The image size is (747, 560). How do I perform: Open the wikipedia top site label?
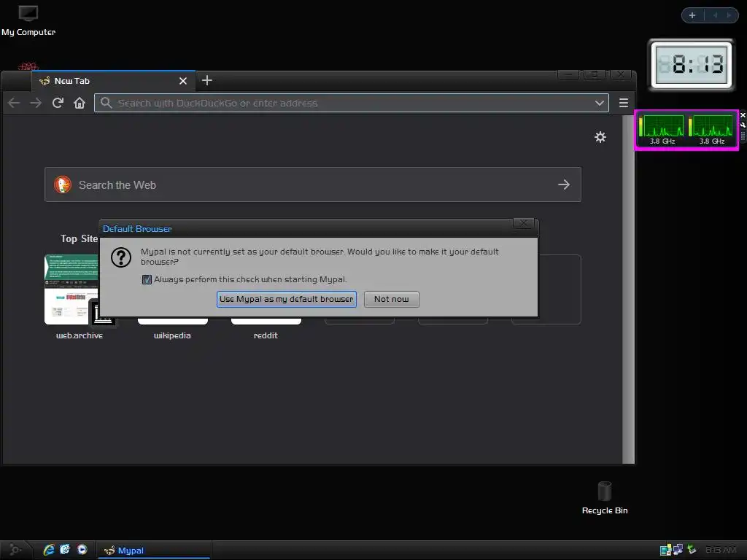(x=172, y=335)
